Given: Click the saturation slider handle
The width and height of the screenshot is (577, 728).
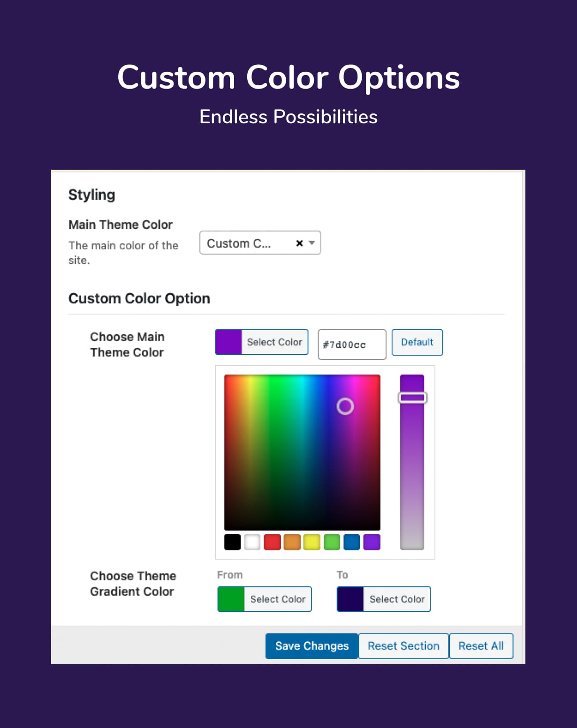Looking at the screenshot, I should (x=412, y=398).
